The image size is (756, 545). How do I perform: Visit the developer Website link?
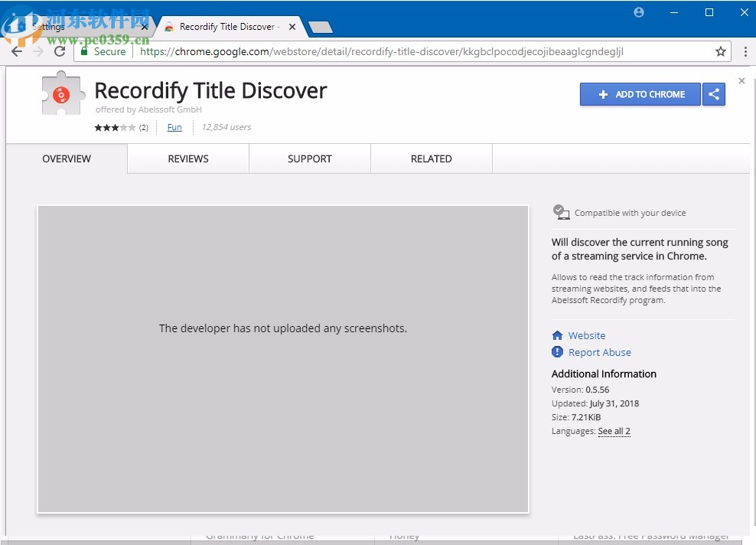coord(587,335)
